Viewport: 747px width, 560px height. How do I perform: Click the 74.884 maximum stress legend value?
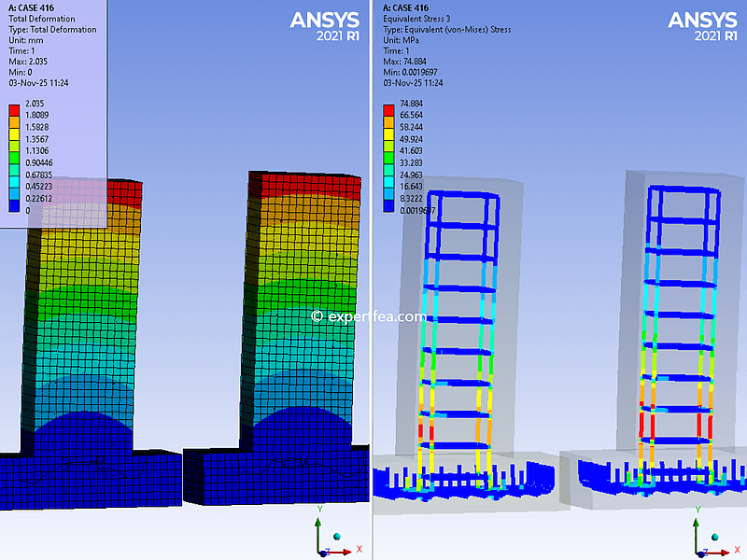point(414,105)
